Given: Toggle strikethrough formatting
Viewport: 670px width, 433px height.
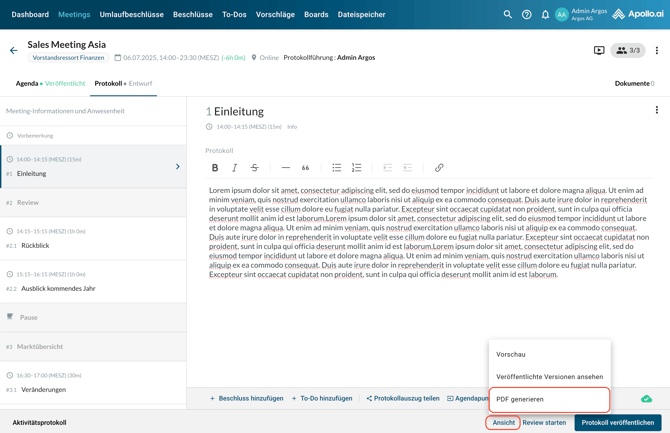Looking at the screenshot, I should coord(255,168).
